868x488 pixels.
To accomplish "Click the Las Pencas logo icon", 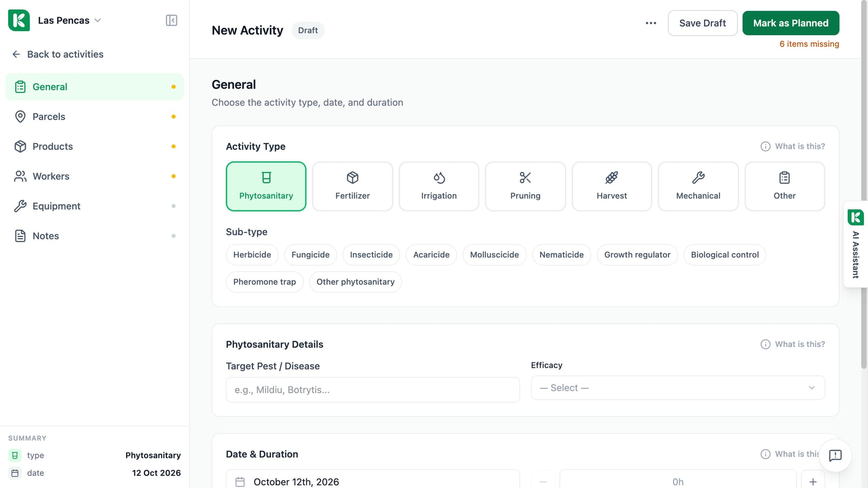I will coord(19,20).
